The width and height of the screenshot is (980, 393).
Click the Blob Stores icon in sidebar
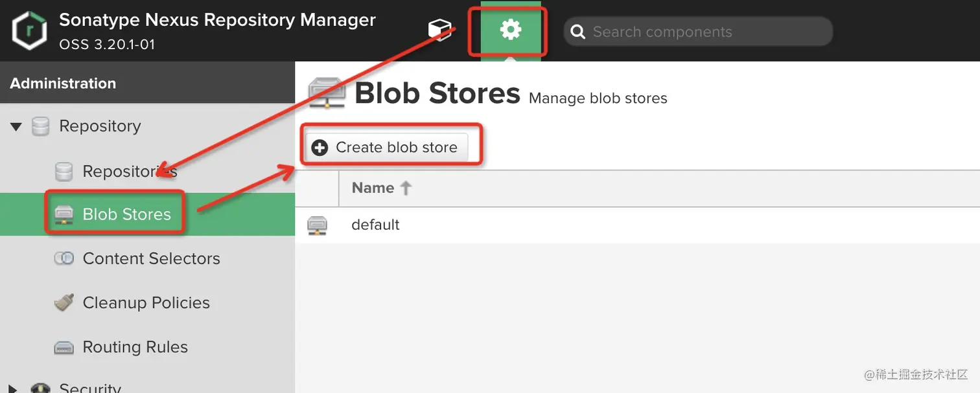[64, 214]
